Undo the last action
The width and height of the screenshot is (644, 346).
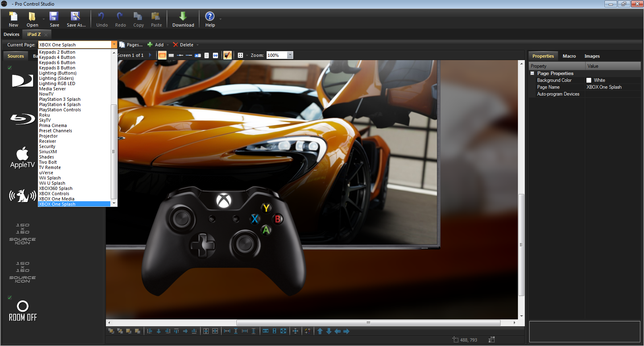pyautogui.click(x=102, y=19)
